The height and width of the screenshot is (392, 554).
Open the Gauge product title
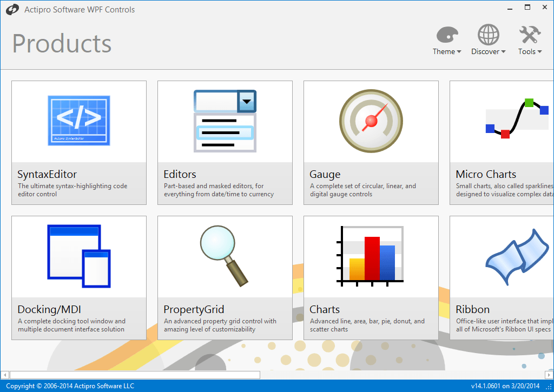325,175
